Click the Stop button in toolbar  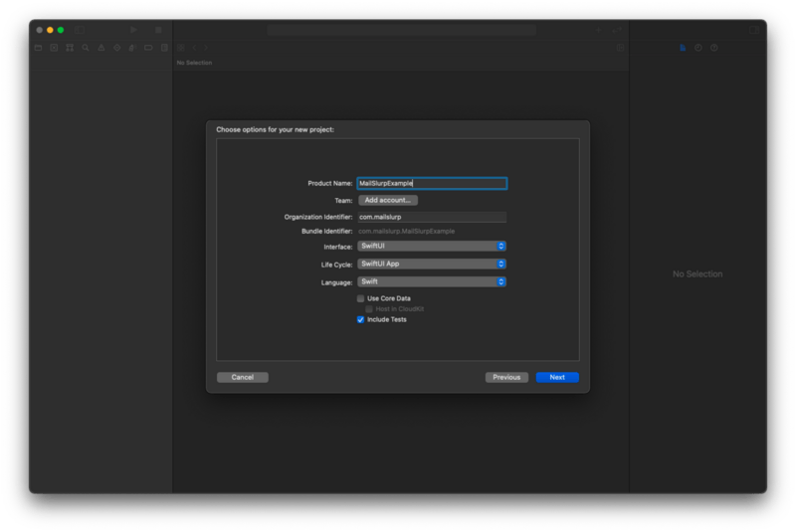[158, 30]
